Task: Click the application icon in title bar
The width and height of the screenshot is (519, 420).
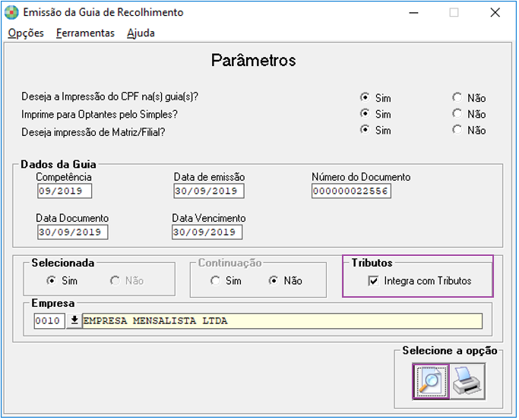Action: [x=11, y=13]
